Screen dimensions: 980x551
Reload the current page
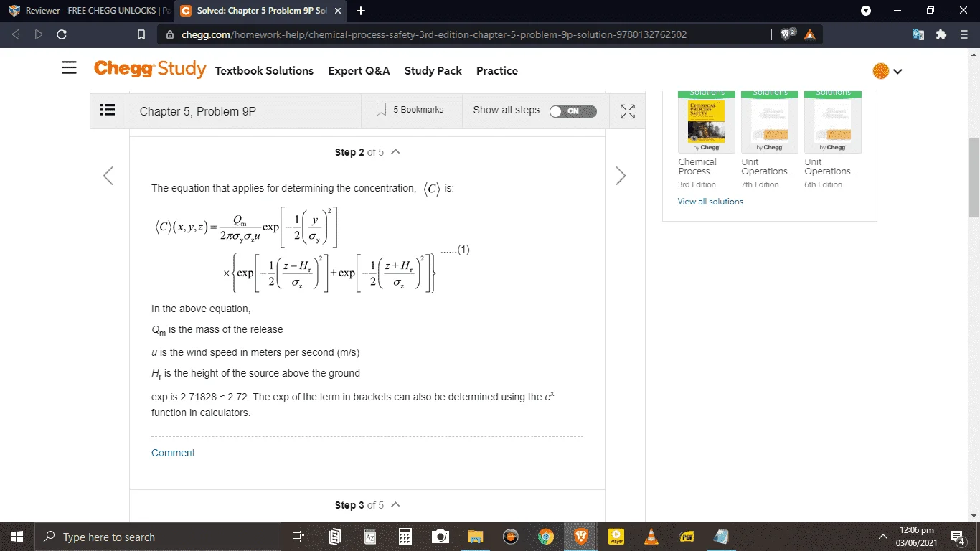62,34
